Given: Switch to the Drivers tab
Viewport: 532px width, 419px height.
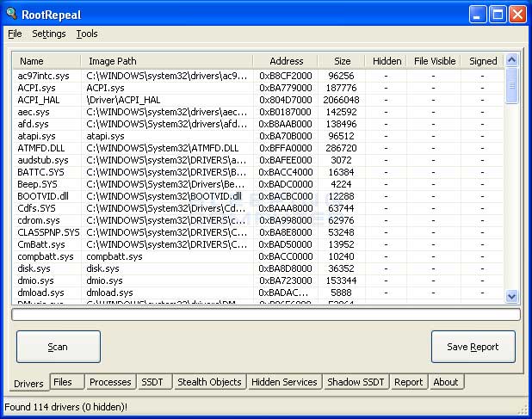Looking at the screenshot, I should 29,384.
